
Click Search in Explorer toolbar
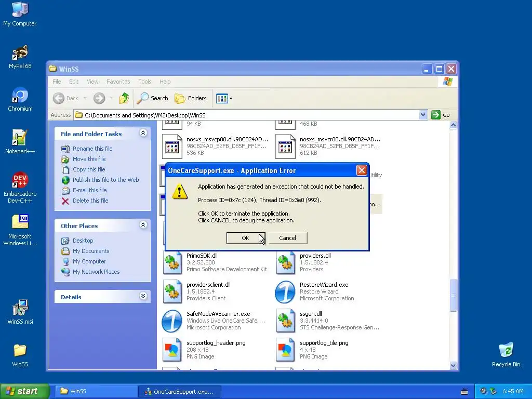tap(153, 98)
